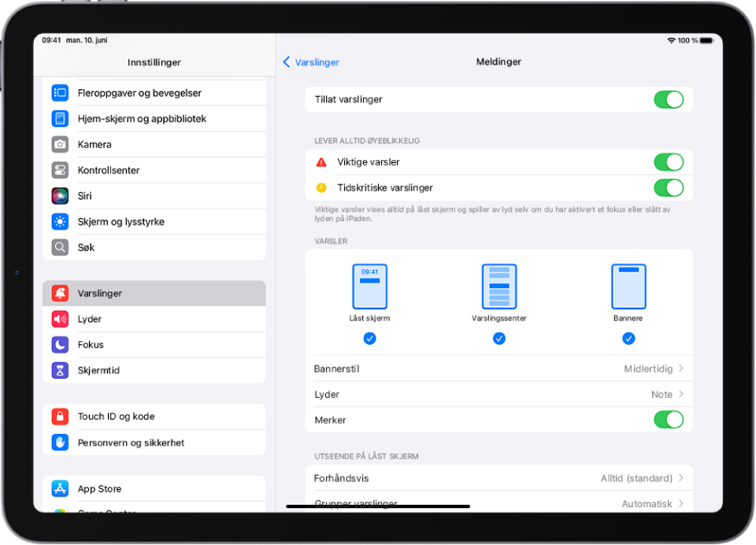
Task: Tap the 09:41 status bar clock
Action: coord(51,40)
